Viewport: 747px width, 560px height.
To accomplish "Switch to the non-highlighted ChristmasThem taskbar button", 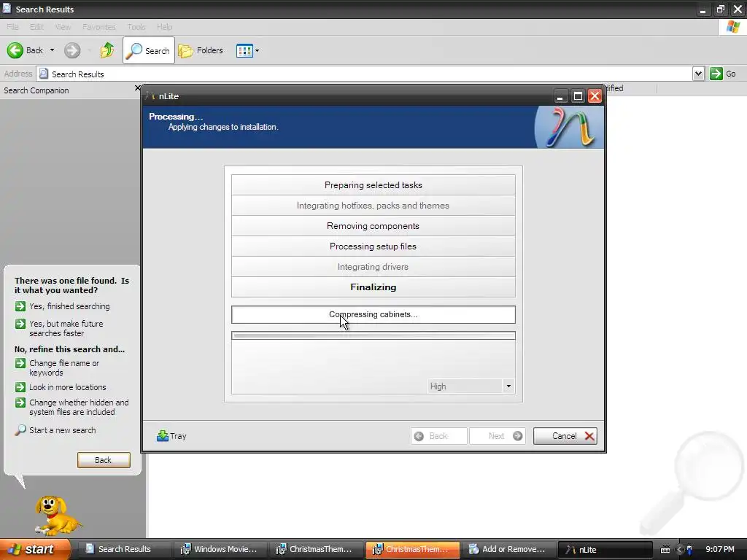I will [x=315, y=549].
